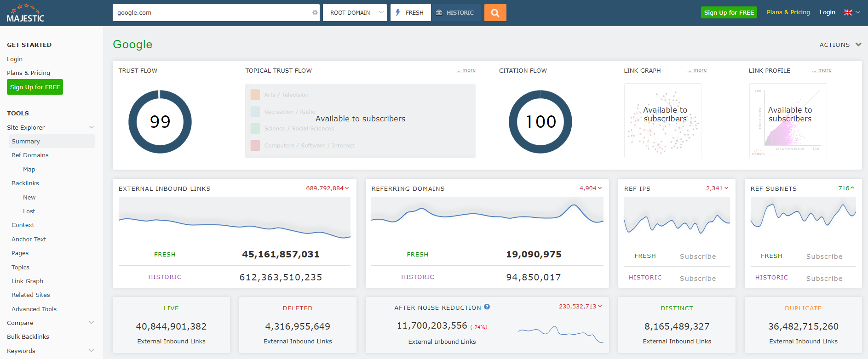
Task: Expand the Compare section chevron
Action: pyautogui.click(x=92, y=323)
